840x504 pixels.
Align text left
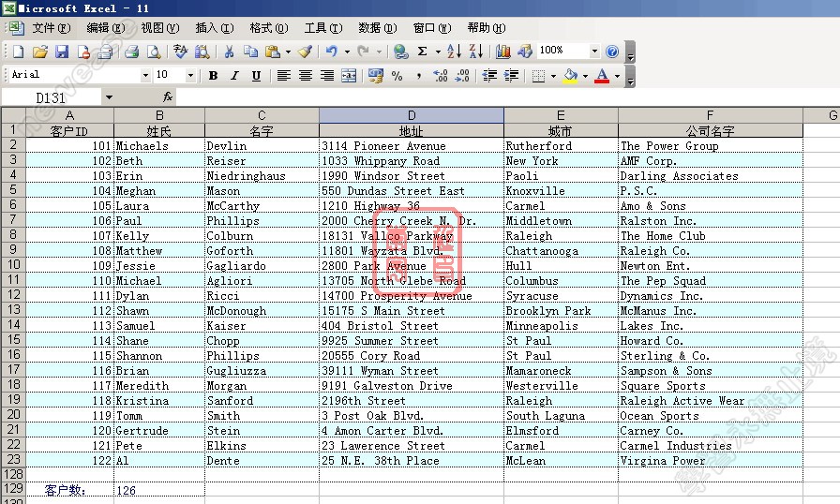[283, 76]
